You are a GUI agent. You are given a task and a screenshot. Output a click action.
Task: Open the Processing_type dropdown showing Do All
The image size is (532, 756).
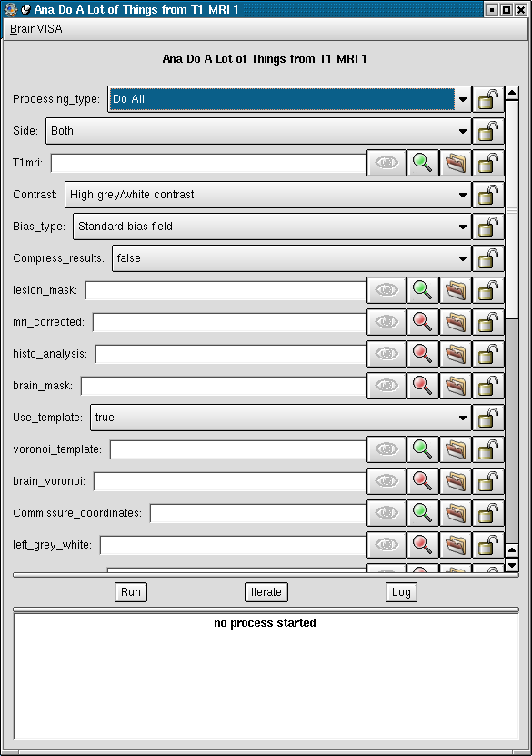pyautogui.click(x=289, y=99)
